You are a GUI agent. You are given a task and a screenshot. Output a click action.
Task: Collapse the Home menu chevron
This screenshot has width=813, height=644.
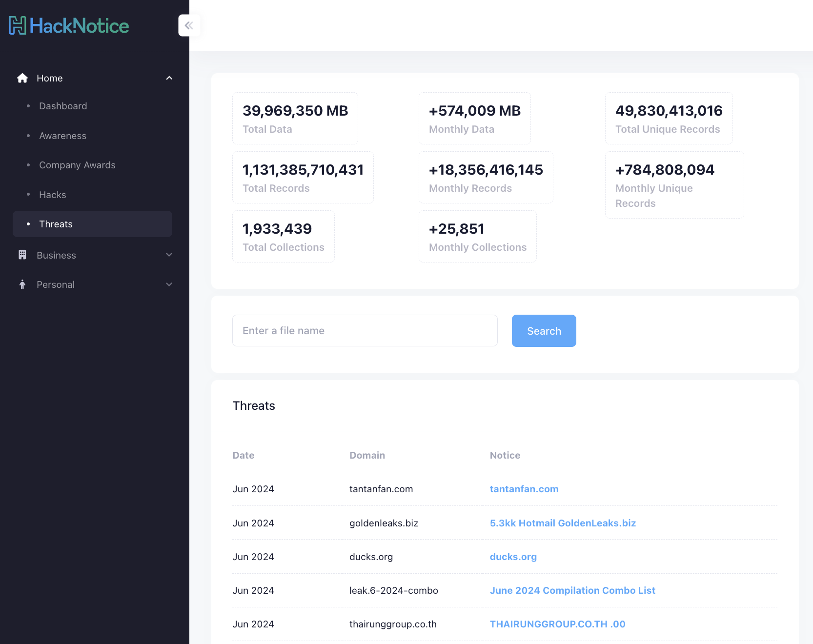(x=169, y=78)
